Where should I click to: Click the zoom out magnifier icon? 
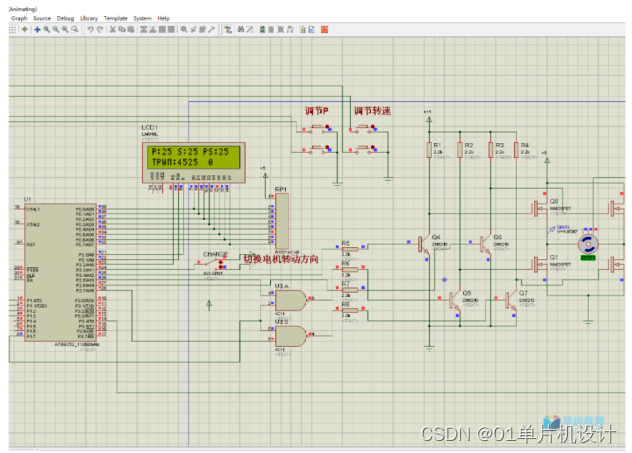[x=56, y=29]
